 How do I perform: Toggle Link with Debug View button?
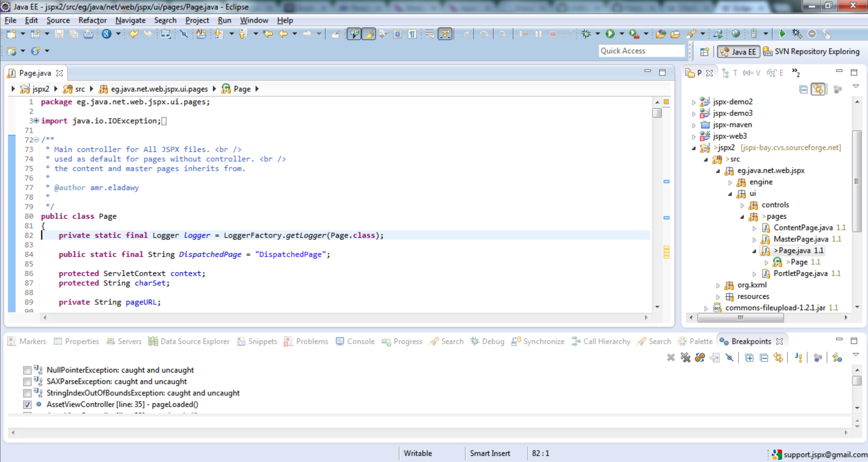pyautogui.click(x=778, y=358)
